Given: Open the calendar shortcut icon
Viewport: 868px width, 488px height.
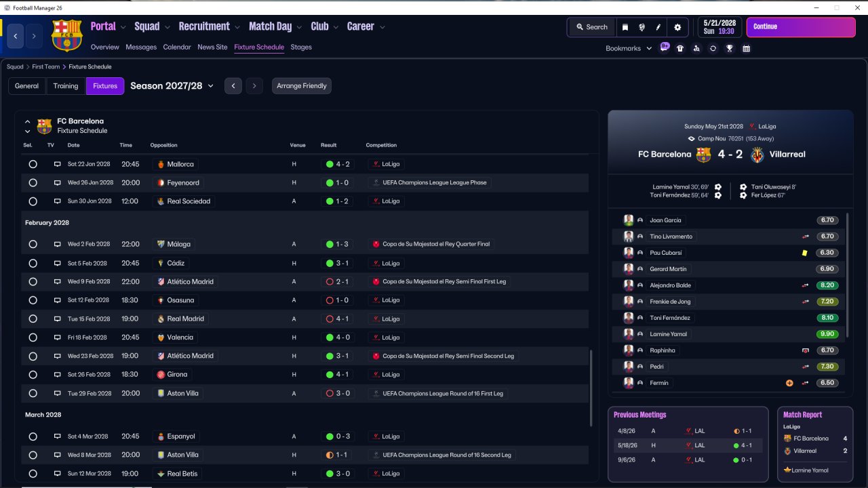Looking at the screenshot, I should [x=746, y=48].
